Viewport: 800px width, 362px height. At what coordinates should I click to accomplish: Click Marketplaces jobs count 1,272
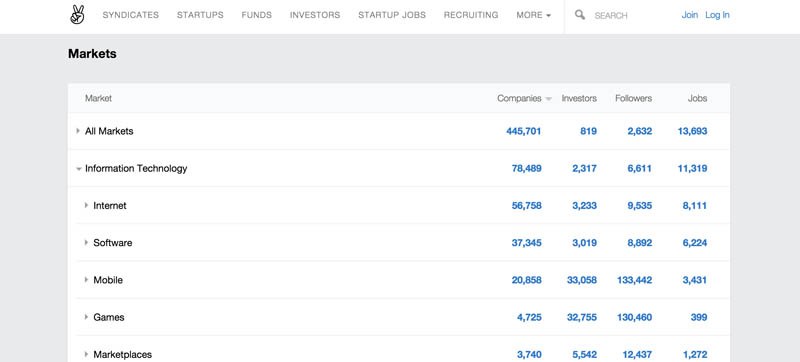[695, 354]
